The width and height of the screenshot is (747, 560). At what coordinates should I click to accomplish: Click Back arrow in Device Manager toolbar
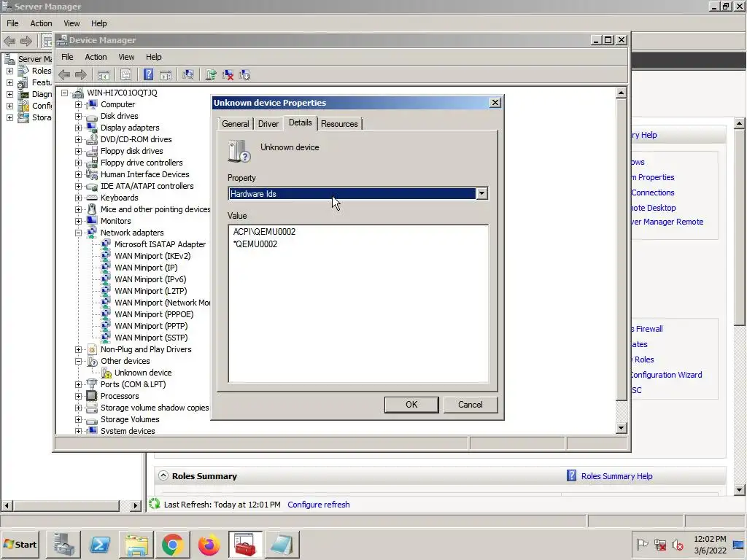pyautogui.click(x=64, y=75)
